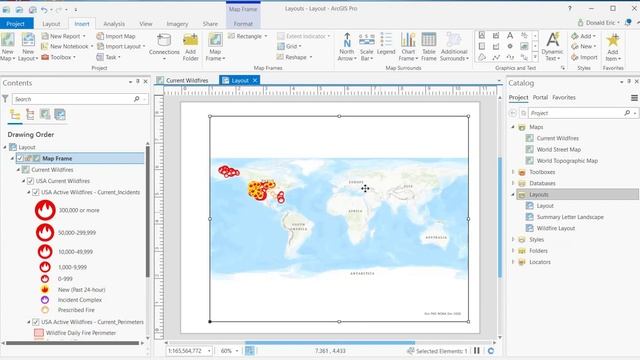Open Additional Surrounds gallery

(x=454, y=47)
